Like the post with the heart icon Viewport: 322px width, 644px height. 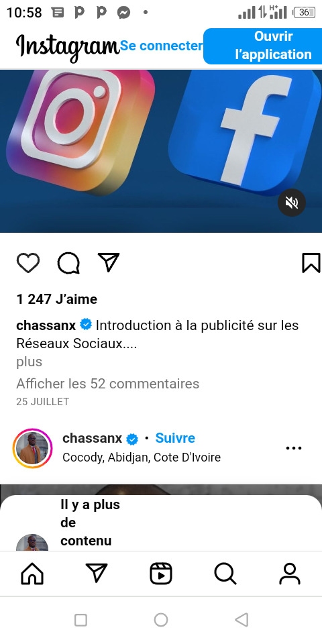[x=28, y=263]
